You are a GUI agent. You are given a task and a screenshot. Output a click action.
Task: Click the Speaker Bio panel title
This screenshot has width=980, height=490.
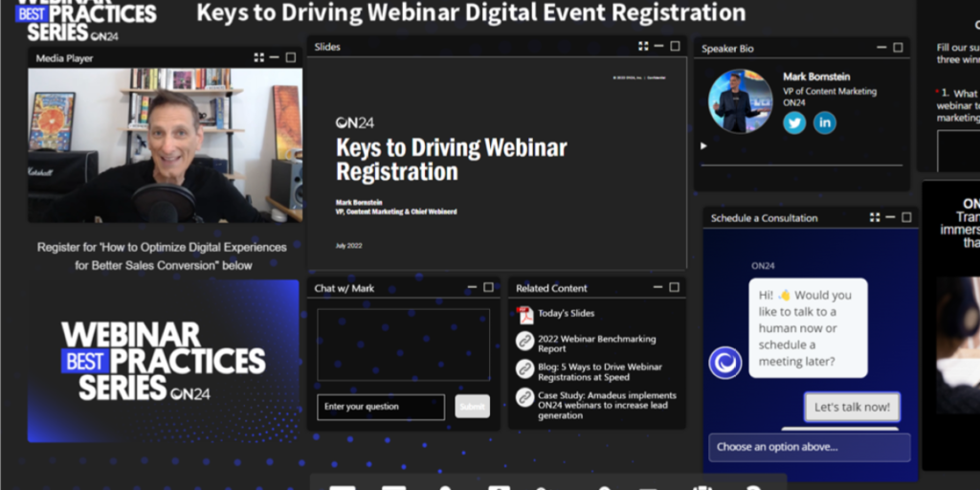coord(727,48)
